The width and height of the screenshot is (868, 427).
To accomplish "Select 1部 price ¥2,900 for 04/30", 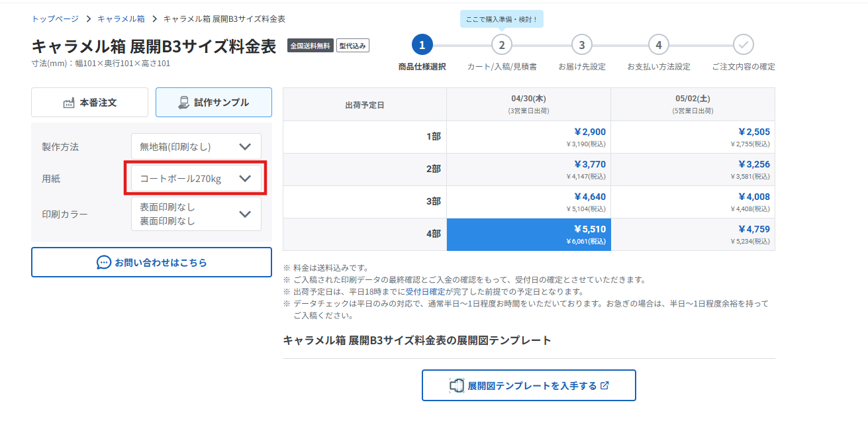I will click(528, 137).
